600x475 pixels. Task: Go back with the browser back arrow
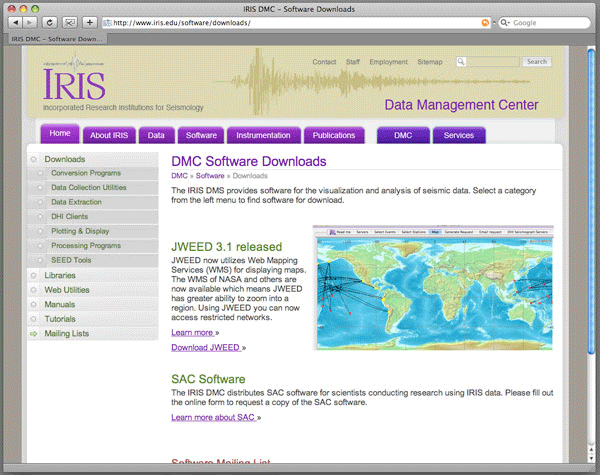[x=16, y=23]
